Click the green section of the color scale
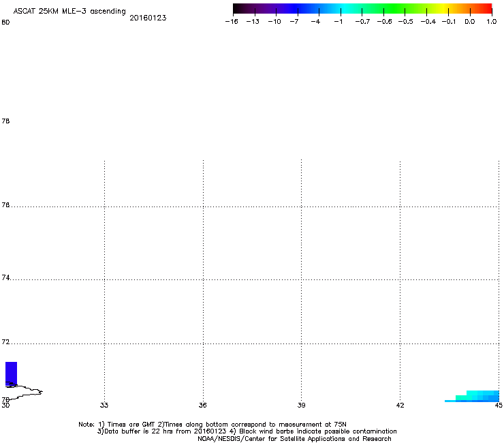This screenshot has height=443, width=504. click(395, 9)
